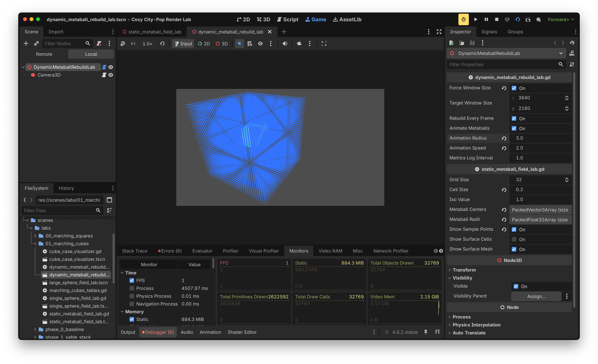Open the Script workspace
Viewport: 598px width, 364px height.
click(288, 19)
